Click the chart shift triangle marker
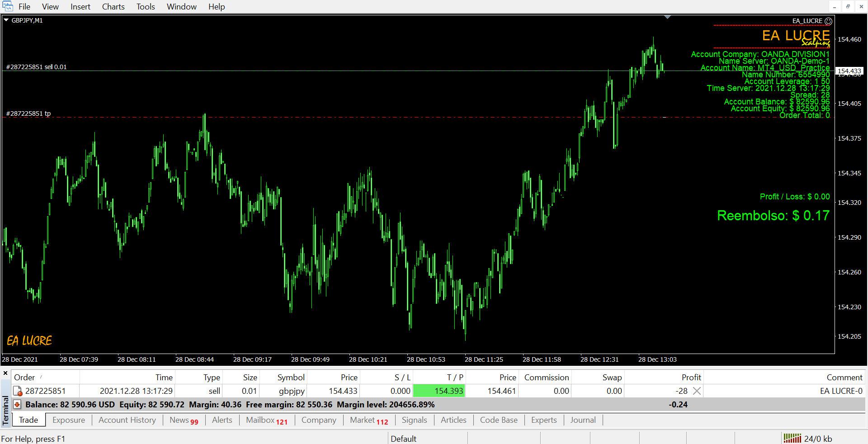 667,17
